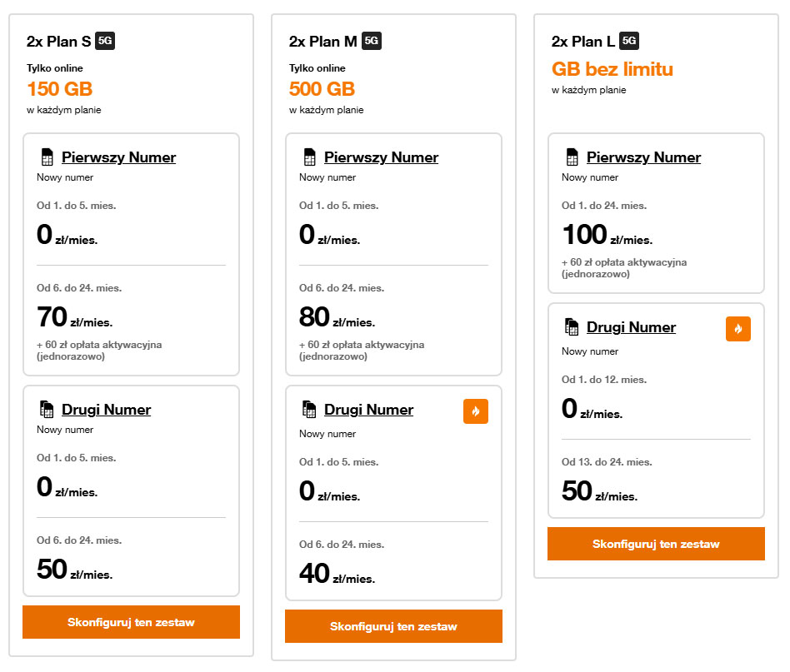Open Drugi Numer link in Plan S

click(106, 410)
